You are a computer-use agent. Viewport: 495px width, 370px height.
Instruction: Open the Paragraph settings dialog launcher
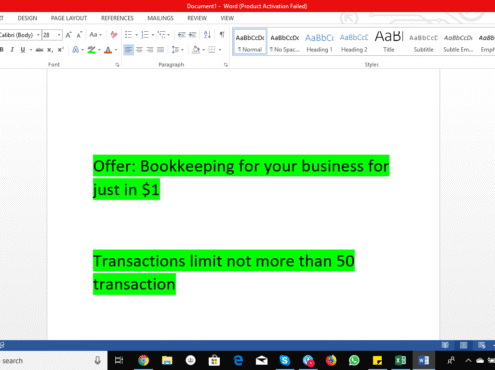click(226, 65)
